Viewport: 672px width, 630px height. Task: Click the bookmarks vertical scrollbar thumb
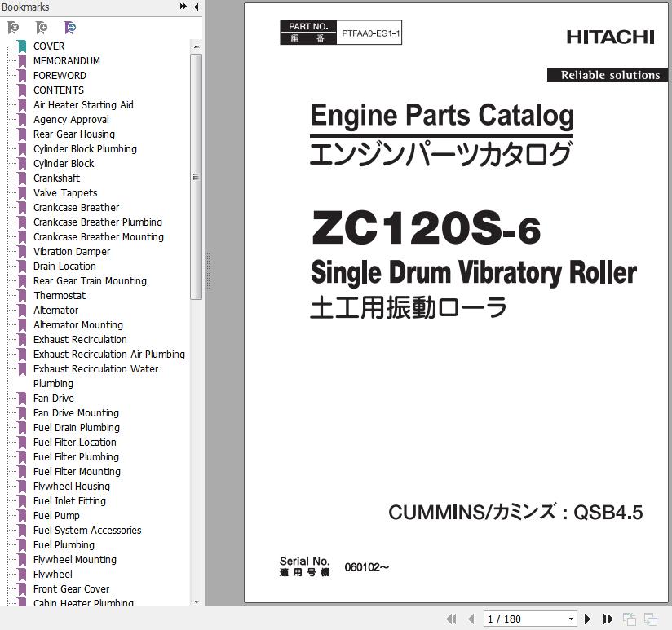[x=197, y=177]
